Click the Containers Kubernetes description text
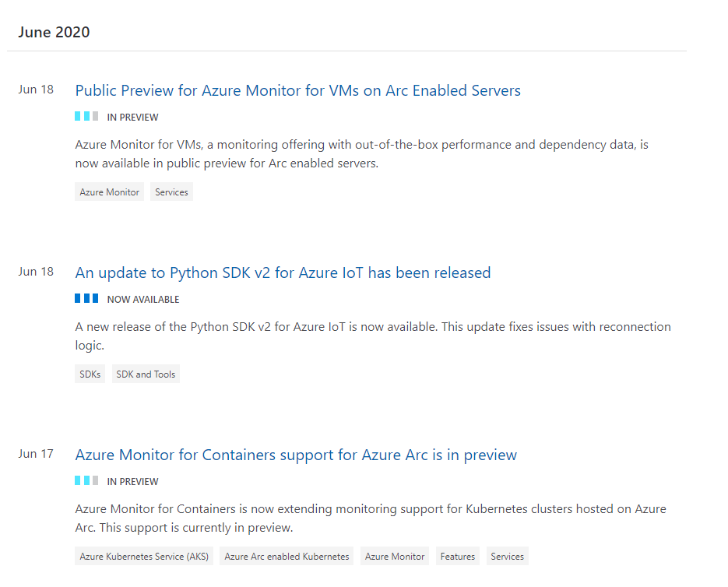This screenshot has width=728, height=587. click(x=371, y=518)
